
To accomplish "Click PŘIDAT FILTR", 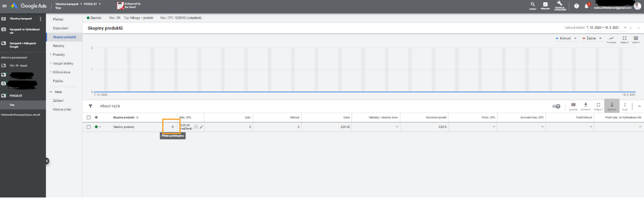I will pyautogui.click(x=110, y=106).
